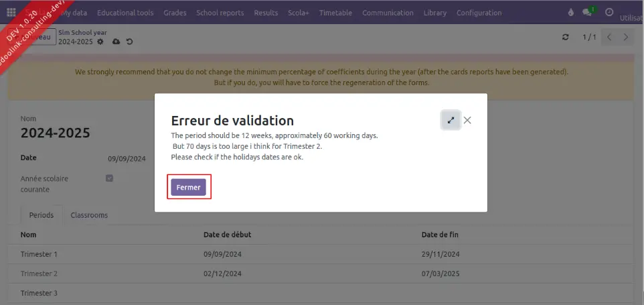
Task: Close the validation error dialog with X
Action: click(467, 120)
